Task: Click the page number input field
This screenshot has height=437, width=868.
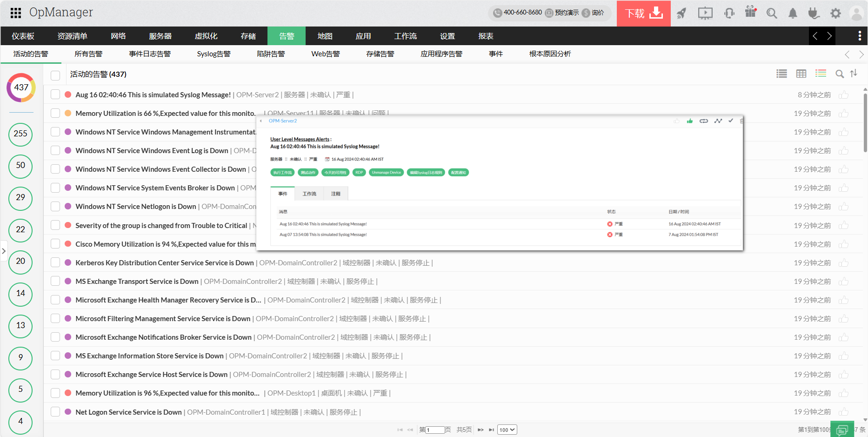Action: pos(435,430)
